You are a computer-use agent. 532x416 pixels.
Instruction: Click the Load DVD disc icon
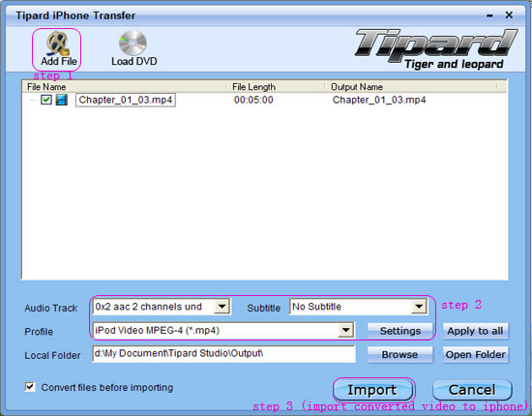pyautogui.click(x=133, y=43)
